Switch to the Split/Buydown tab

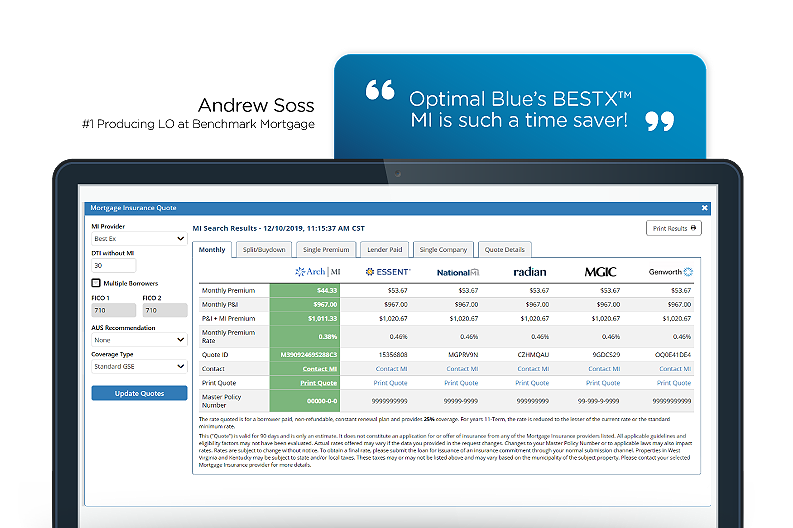coord(265,249)
